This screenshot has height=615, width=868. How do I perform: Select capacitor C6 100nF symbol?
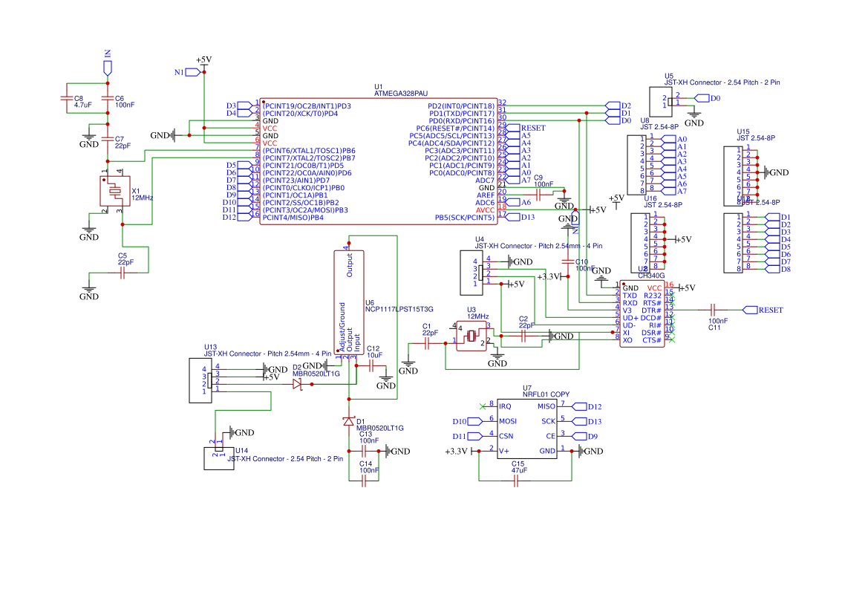pyautogui.click(x=108, y=99)
